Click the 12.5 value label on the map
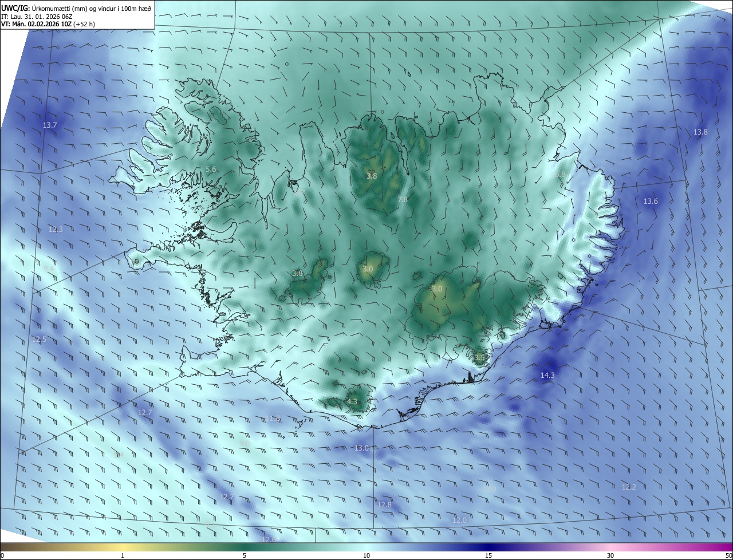The image size is (733, 560). (39, 339)
